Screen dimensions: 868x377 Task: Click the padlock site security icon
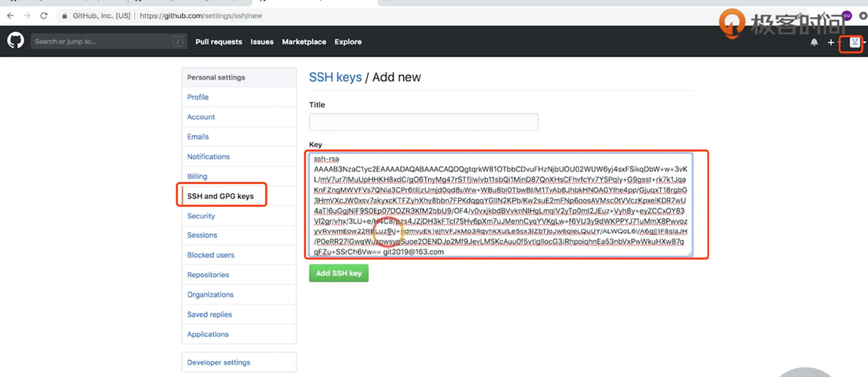click(x=65, y=16)
